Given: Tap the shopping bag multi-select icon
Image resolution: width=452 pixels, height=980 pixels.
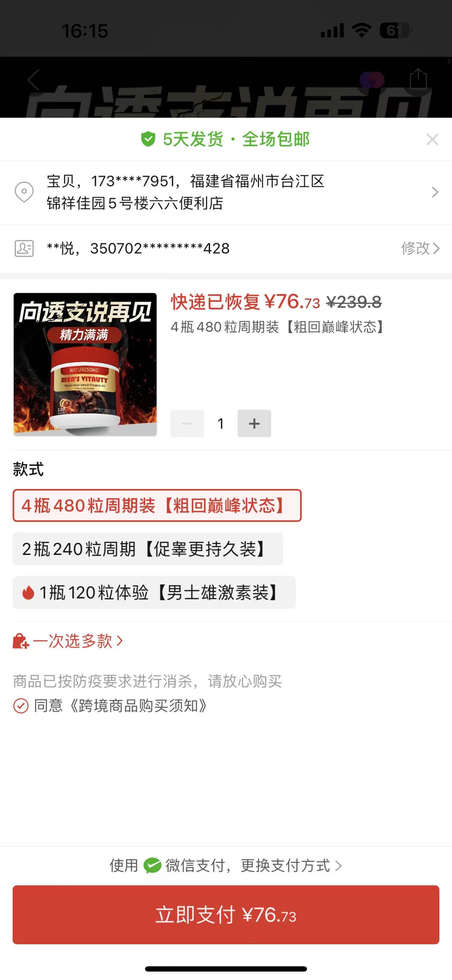Looking at the screenshot, I should tap(20, 641).
